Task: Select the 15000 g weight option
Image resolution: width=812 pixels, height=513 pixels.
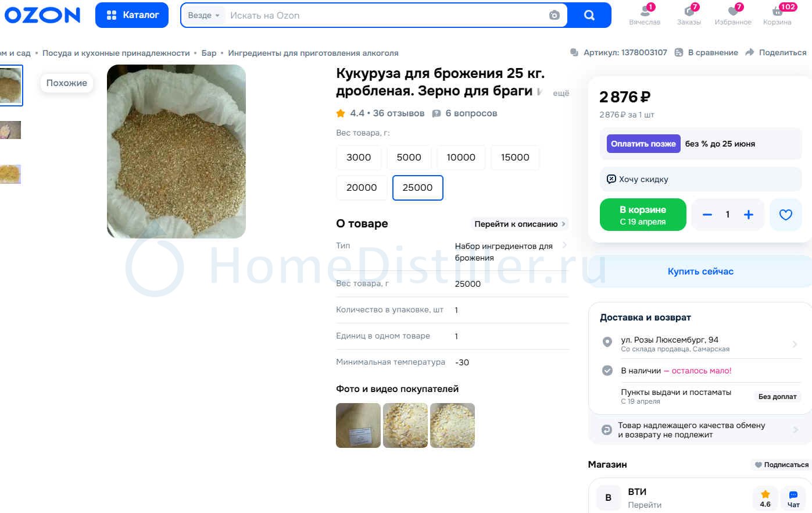Action: 515,158
